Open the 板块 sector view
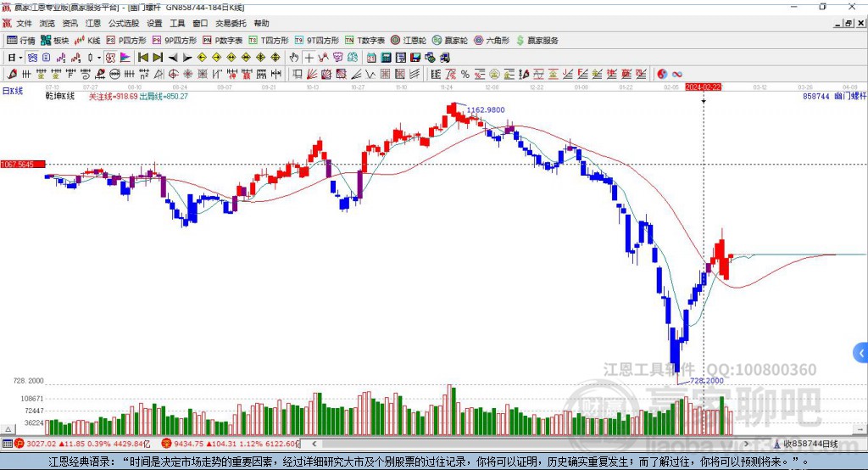The height and width of the screenshot is (470, 868). point(55,41)
